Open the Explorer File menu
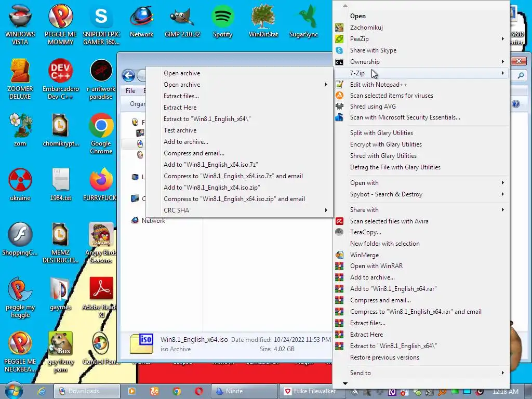Screen dimensions: 532x399 click(x=130, y=90)
